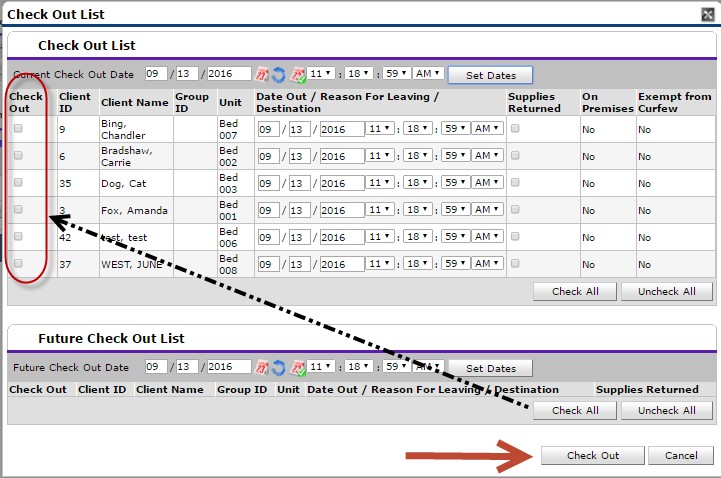Open hour dropdown in Current Check Out Date
This screenshot has height=478, width=721.
click(321, 73)
